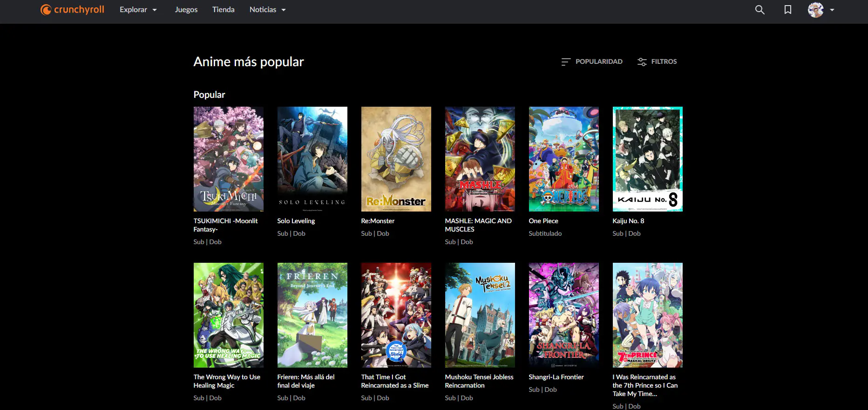This screenshot has width=868, height=410.
Task: Click the Subtitulado label under One Piece
Action: pyautogui.click(x=545, y=233)
